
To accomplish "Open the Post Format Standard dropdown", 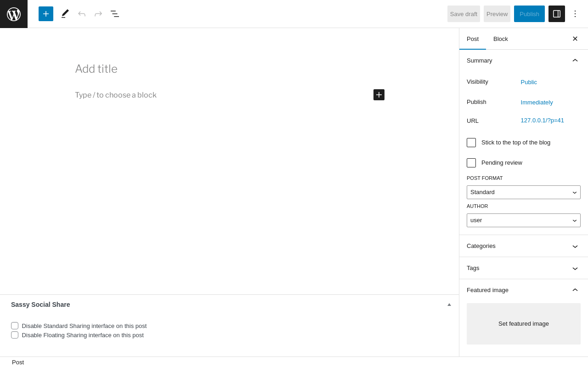I will [x=524, y=192].
